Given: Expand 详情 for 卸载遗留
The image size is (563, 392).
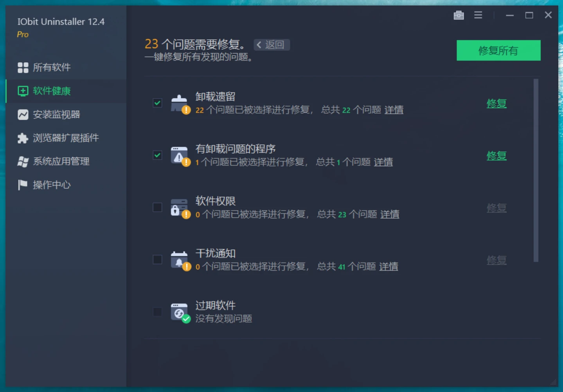Looking at the screenshot, I should [394, 110].
